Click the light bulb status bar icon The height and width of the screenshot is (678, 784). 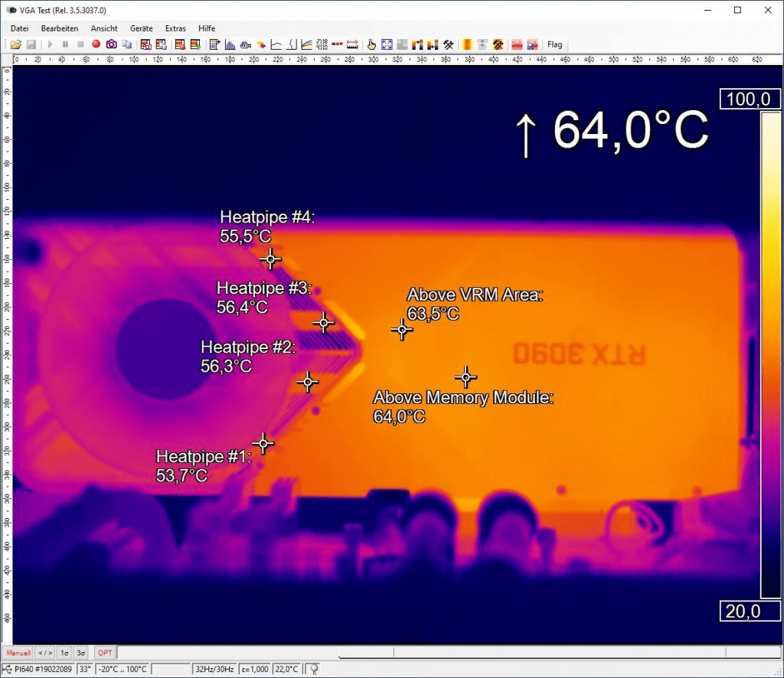point(313,669)
